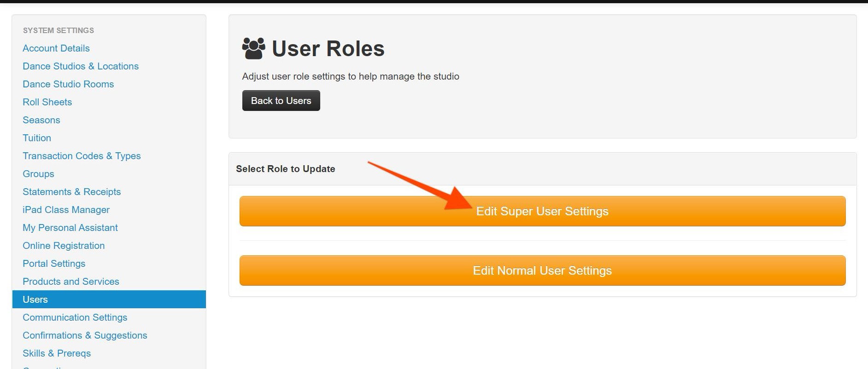The width and height of the screenshot is (868, 369).
Task: Go to Statements & Receipts
Action: [x=72, y=192]
